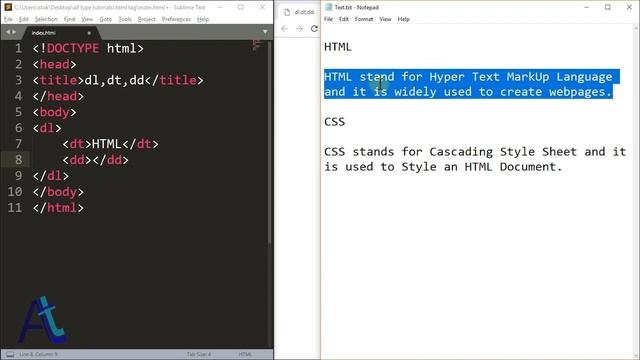This screenshot has width=640, height=360.
Task: Click the closing html tag on line 11
Action: click(x=58, y=208)
